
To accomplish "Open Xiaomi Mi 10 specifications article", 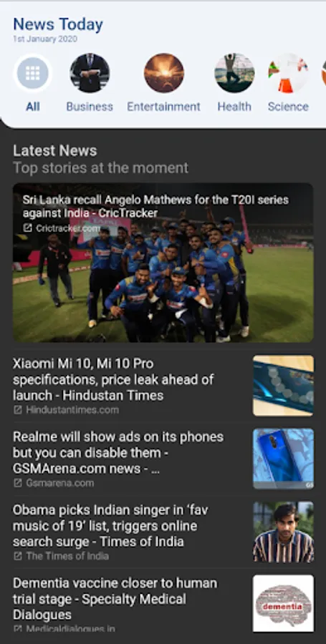I will pyautogui.click(x=113, y=379).
